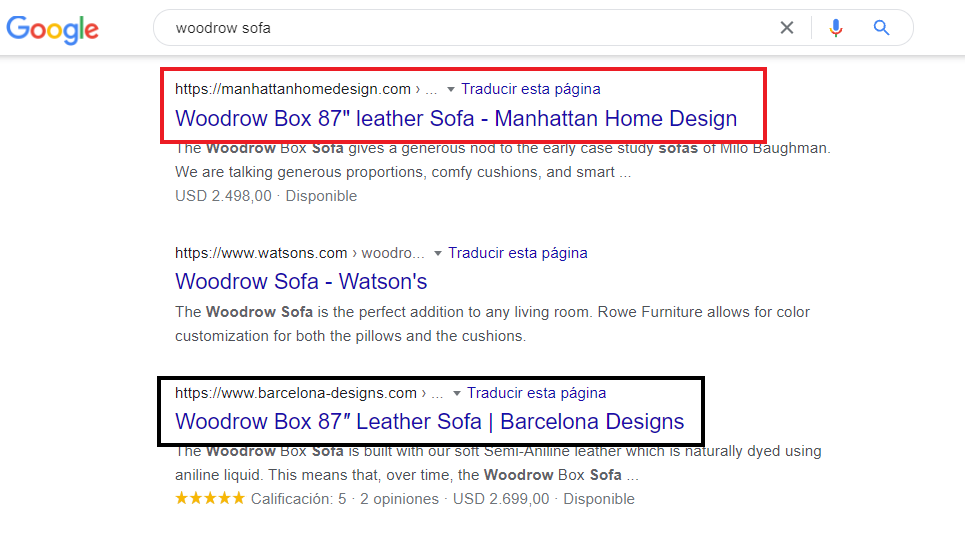Click the 'We are talking generous proportions' snippet line
The image size is (965, 540).
tap(403, 172)
